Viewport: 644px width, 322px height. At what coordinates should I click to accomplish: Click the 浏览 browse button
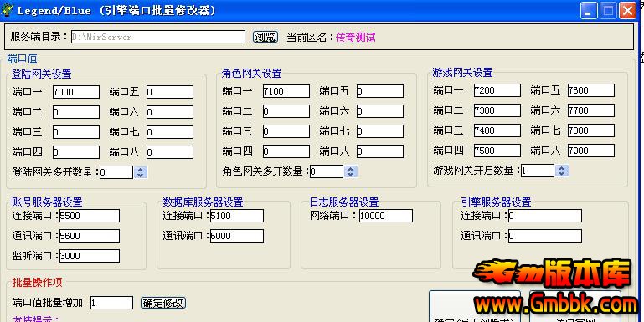pyautogui.click(x=265, y=37)
